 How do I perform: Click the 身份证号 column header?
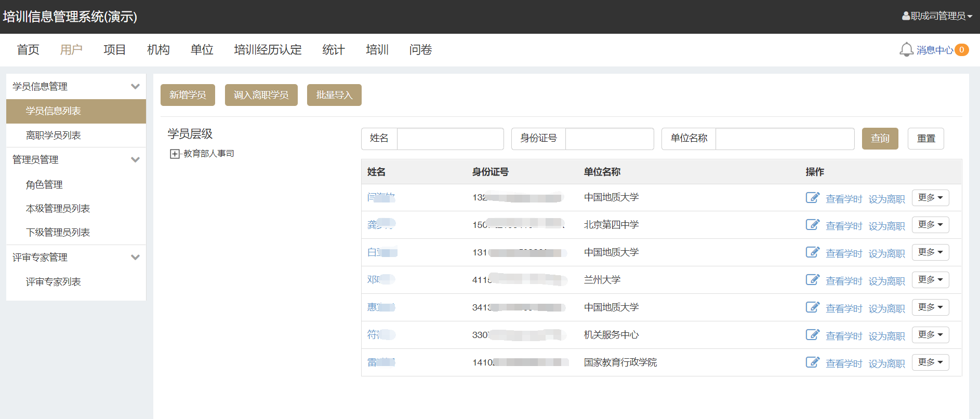tap(491, 172)
